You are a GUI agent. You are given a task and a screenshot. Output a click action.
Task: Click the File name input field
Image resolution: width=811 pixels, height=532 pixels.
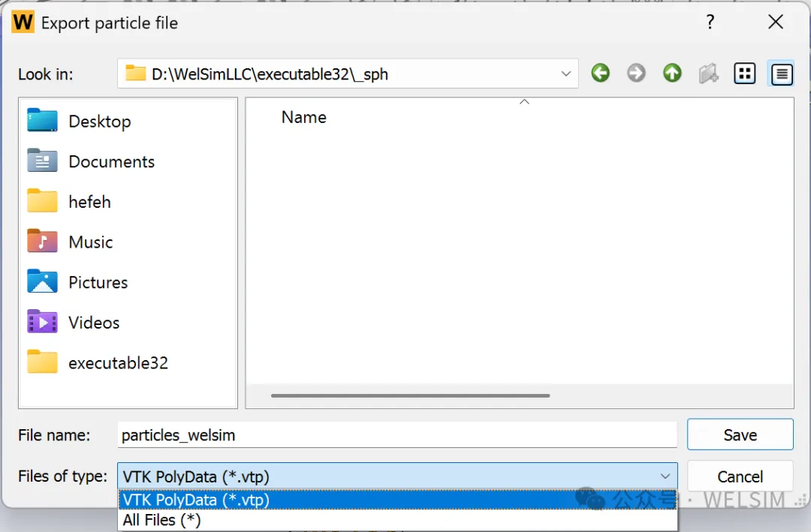[x=397, y=435]
